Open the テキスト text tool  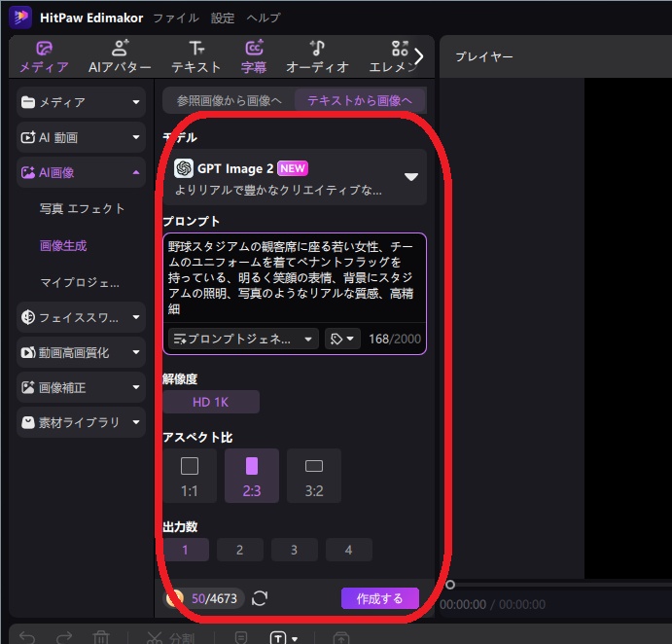click(x=196, y=56)
